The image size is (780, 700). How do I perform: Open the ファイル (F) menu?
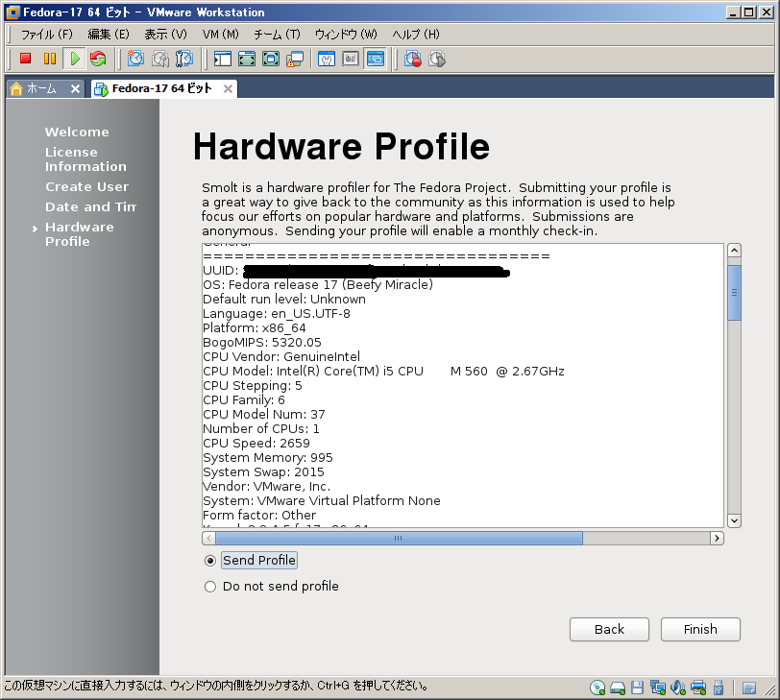pos(46,35)
